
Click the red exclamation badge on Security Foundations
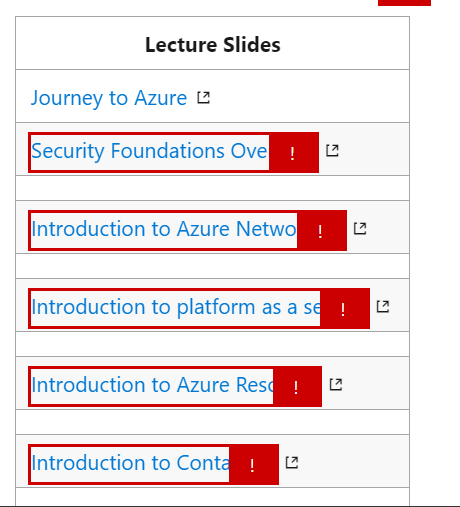pos(294,153)
